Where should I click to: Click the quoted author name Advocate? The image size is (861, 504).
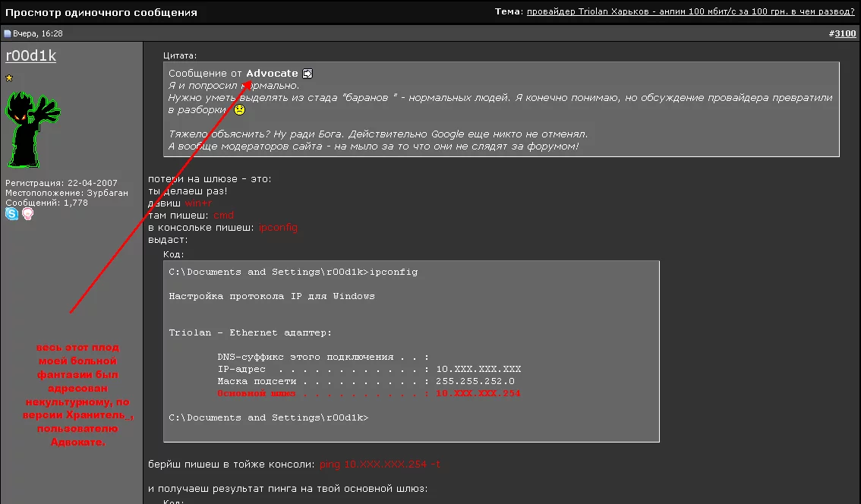(272, 73)
